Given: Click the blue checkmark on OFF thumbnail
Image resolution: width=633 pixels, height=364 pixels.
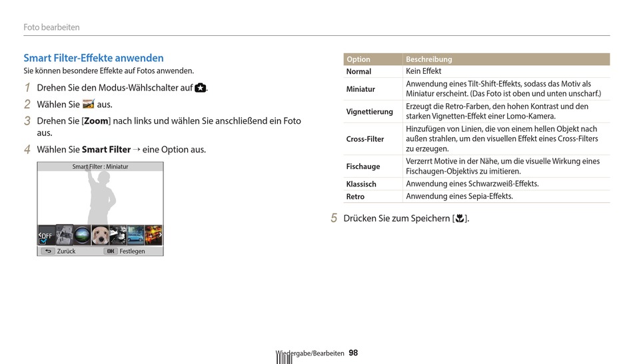Looking at the screenshot, I should pyautogui.click(x=43, y=241).
